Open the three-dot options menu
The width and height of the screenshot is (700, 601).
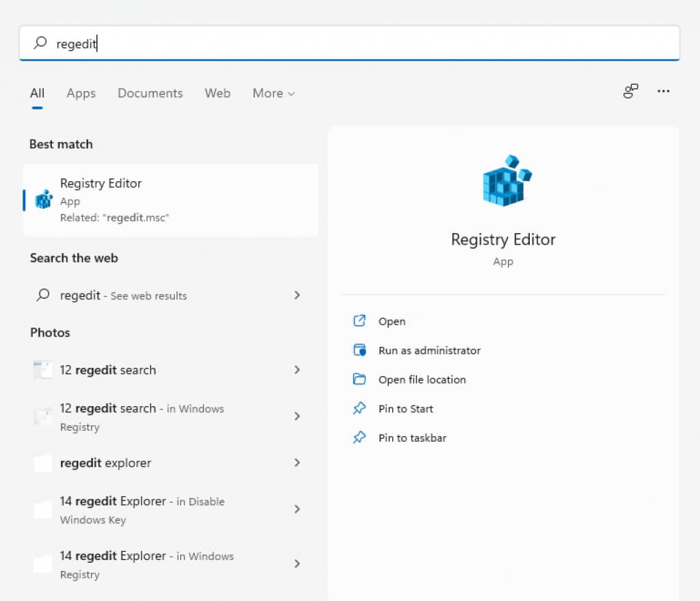coord(663,92)
